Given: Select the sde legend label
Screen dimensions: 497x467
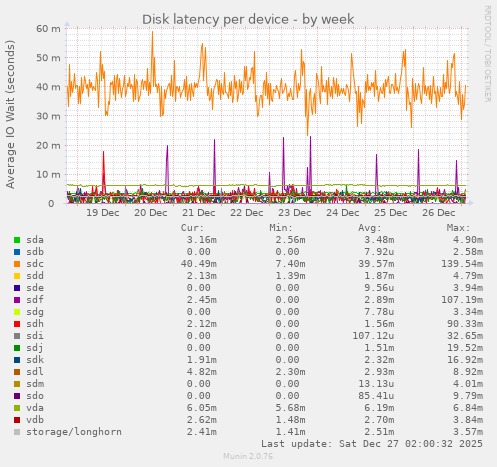Looking at the screenshot, I should pos(35,288).
